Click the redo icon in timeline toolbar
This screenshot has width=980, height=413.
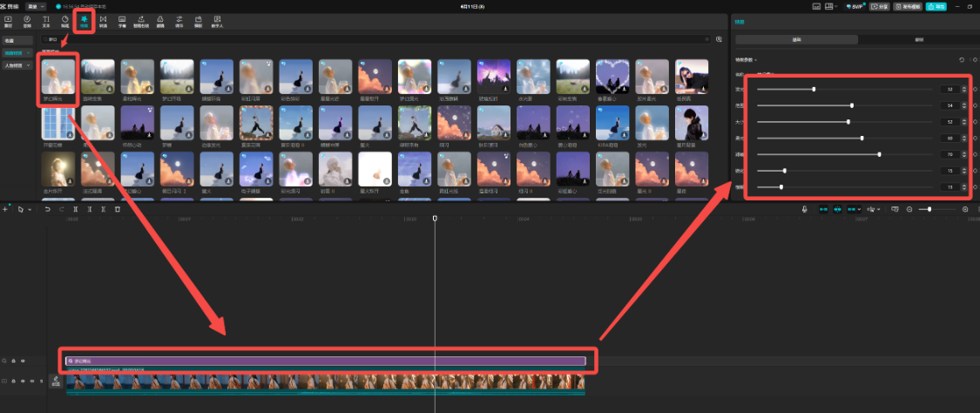[x=61, y=209]
